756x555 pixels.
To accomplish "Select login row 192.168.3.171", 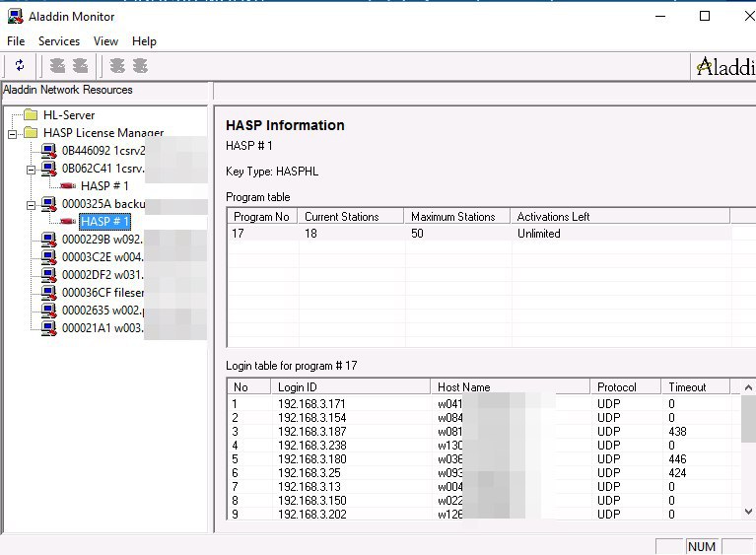I will click(484, 403).
